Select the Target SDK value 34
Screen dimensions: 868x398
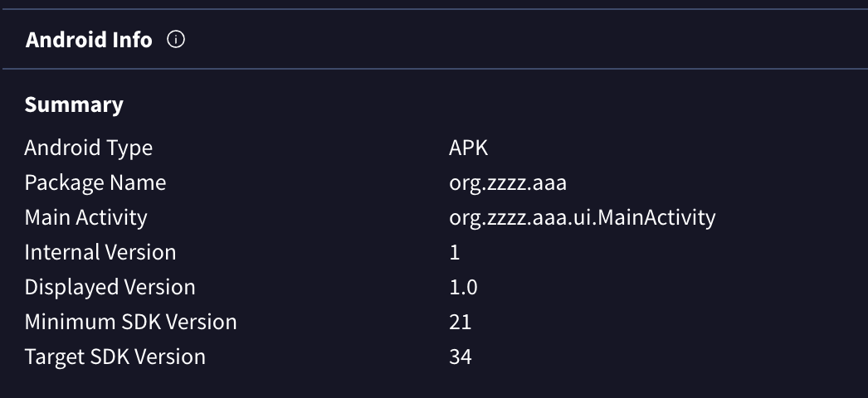[461, 357]
